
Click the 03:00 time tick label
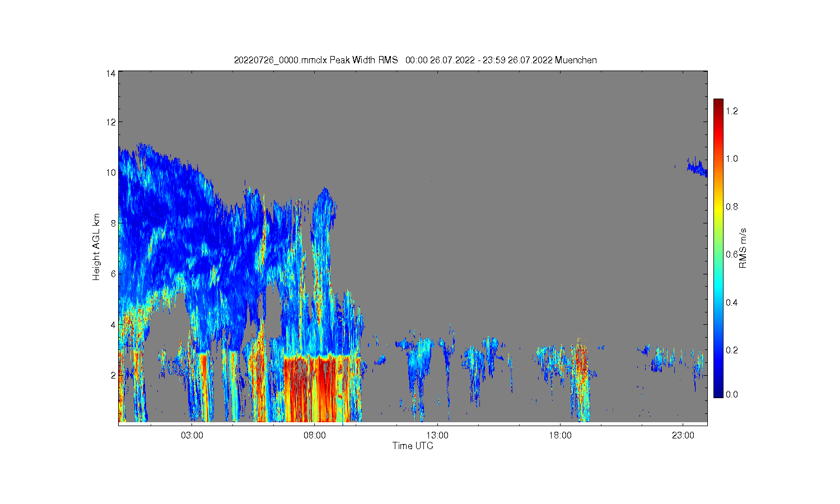point(192,435)
